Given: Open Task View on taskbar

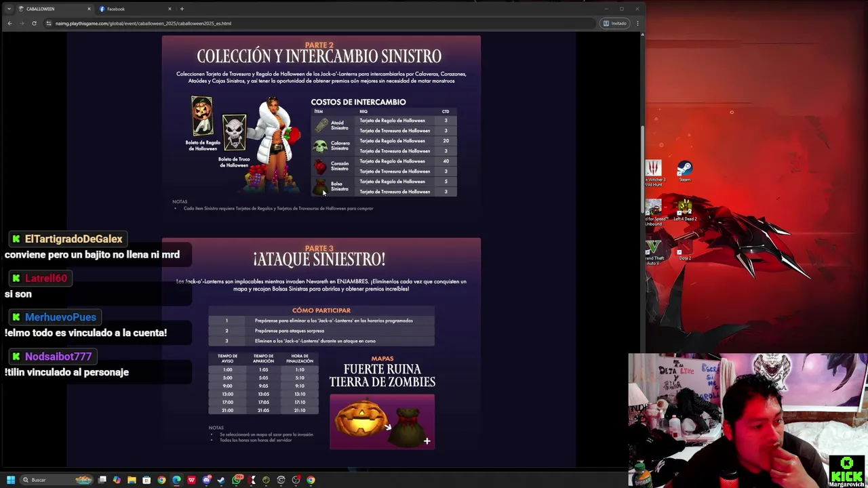Looking at the screenshot, I should (102, 480).
